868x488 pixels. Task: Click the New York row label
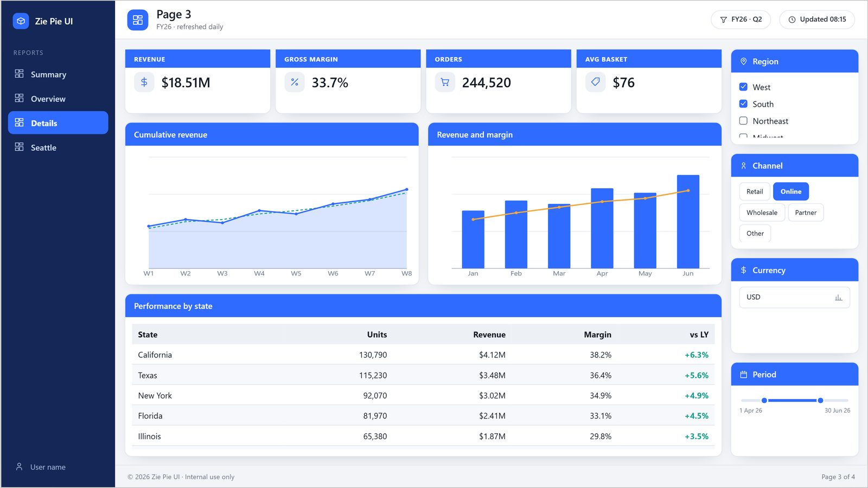[155, 395]
